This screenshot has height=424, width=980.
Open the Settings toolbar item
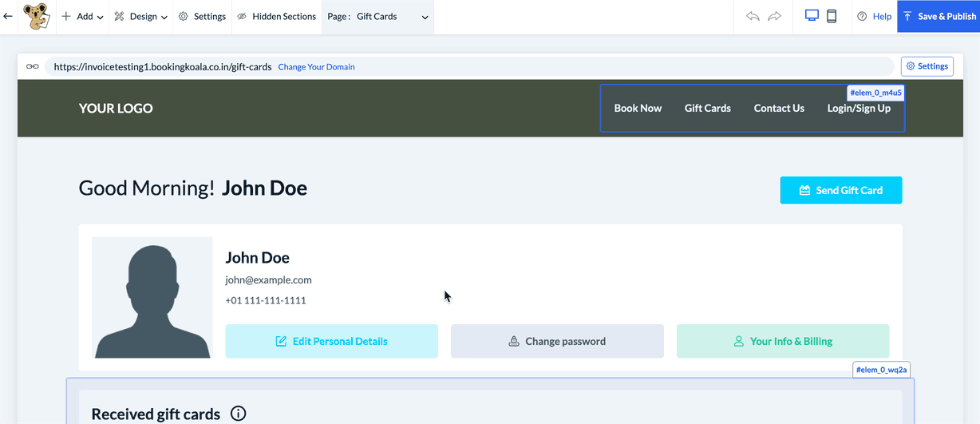coord(202,16)
